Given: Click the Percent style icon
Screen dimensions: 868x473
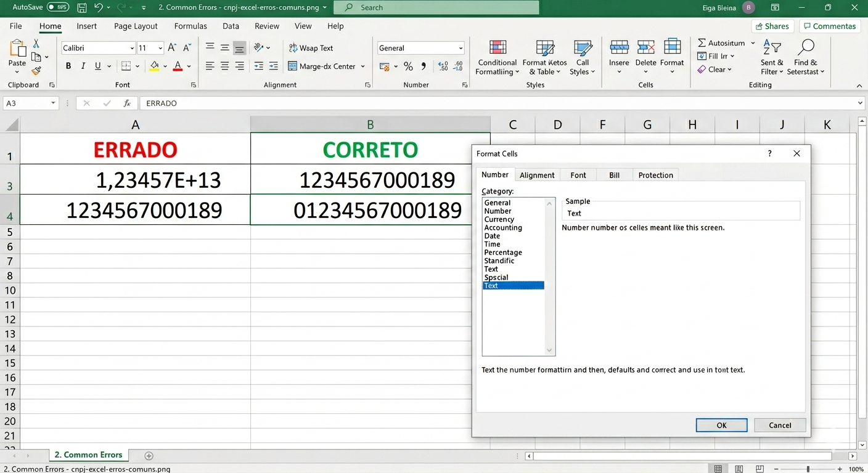Looking at the screenshot, I should coord(408,66).
